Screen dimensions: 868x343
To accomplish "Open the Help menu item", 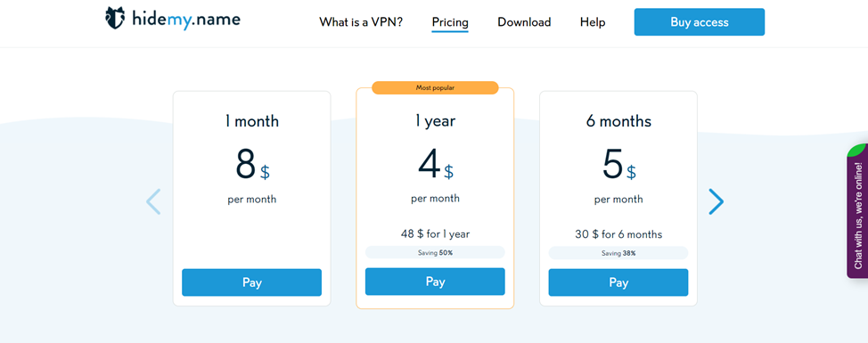I will pyautogui.click(x=593, y=22).
